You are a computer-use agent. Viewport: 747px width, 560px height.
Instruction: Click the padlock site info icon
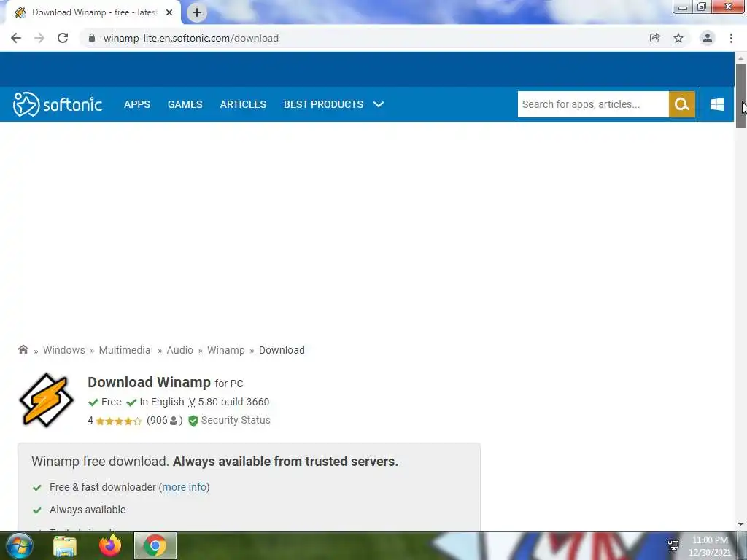[92, 38]
